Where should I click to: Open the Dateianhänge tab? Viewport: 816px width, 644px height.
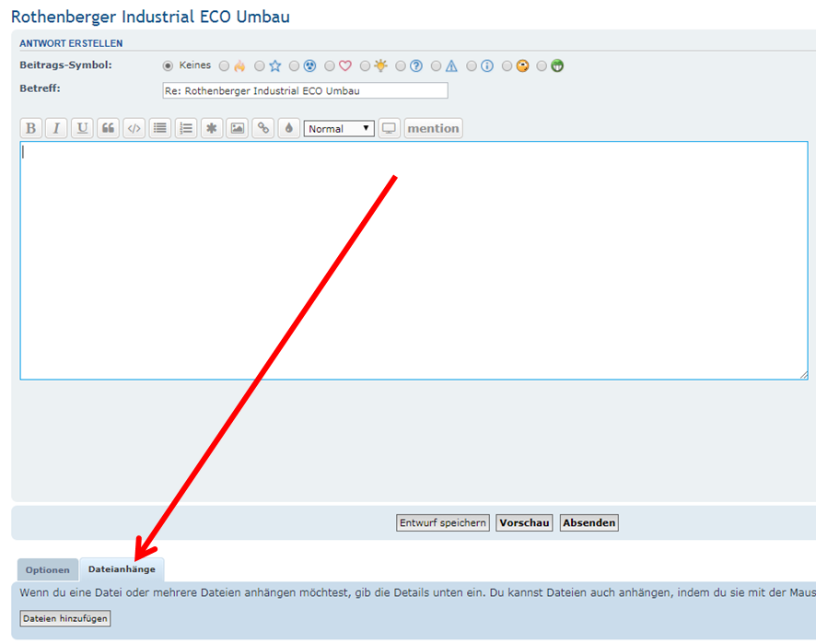(122, 569)
